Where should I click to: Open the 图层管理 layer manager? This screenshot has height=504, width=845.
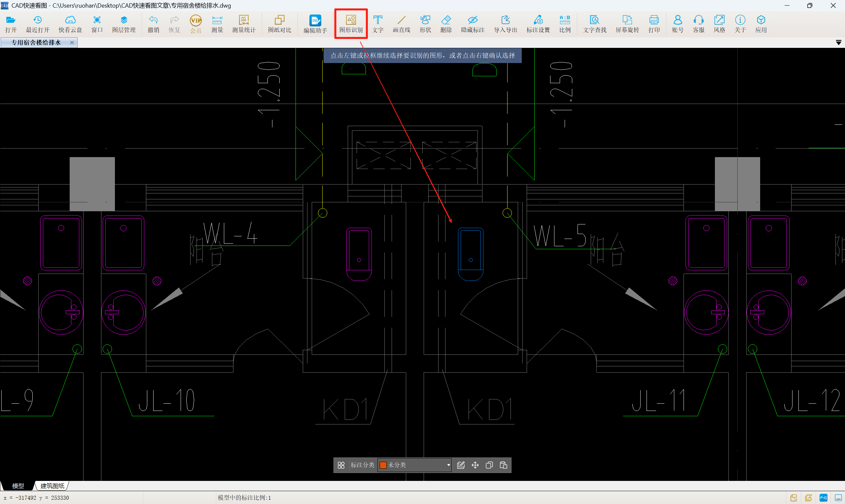point(124,24)
